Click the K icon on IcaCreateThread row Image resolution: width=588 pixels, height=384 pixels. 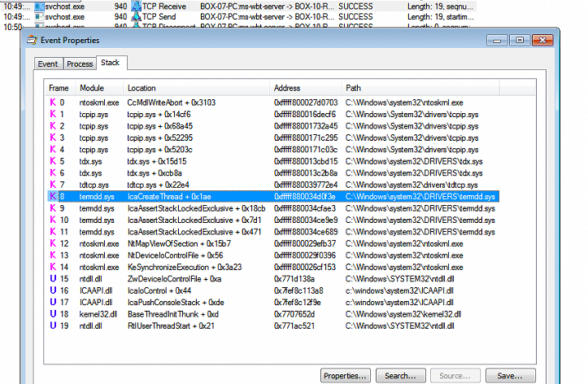pos(52,197)
